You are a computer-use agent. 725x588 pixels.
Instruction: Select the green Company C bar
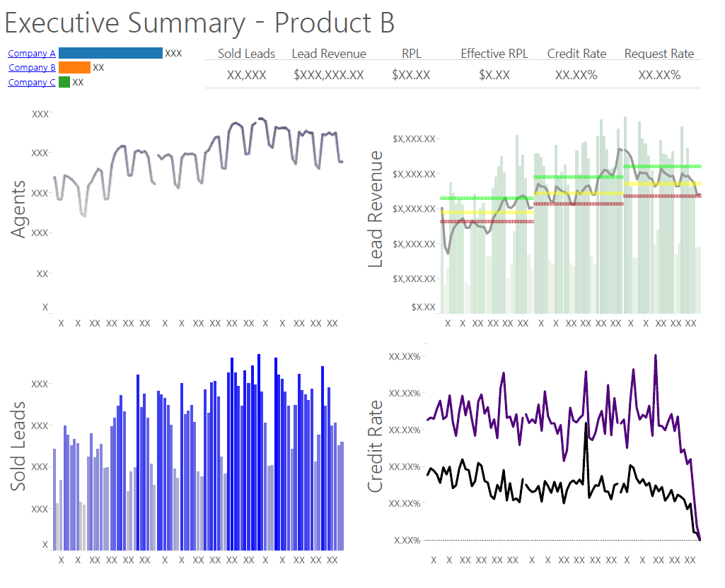(x=64, y=82)
